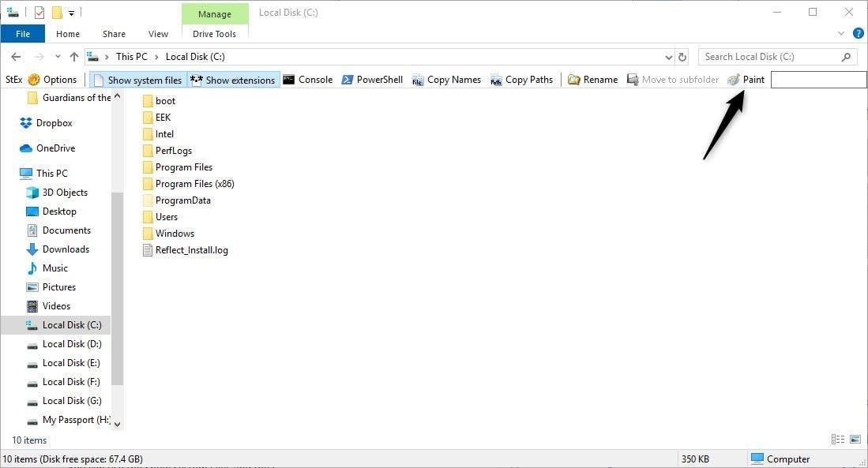The height and width of the screenshot is (468, 868).
Task: Switch to Details view icon
Action: pyautogui.click(x=837, y=440)
